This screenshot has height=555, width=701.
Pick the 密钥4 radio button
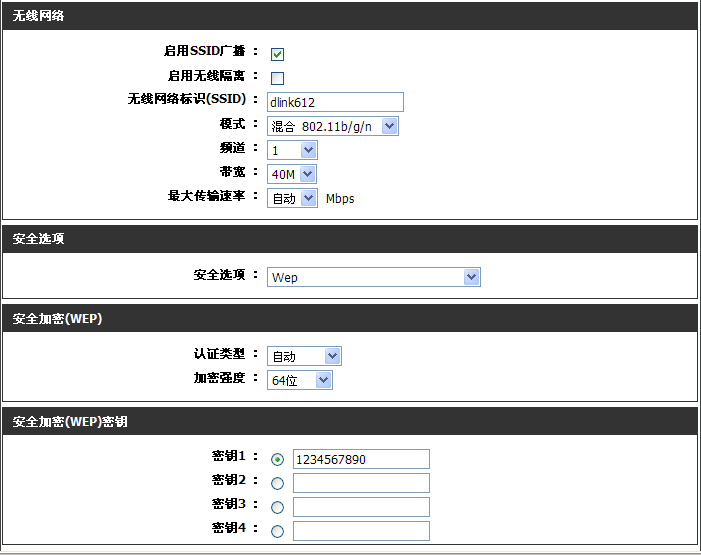(x=277, y=532)
